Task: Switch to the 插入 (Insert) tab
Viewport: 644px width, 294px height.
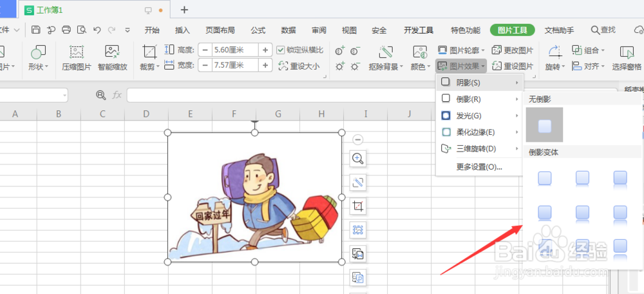Action: click(x=182, y=30)
